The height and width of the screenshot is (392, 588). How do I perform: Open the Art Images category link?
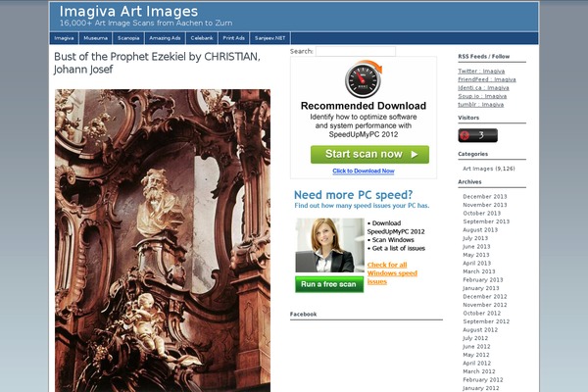478,169
